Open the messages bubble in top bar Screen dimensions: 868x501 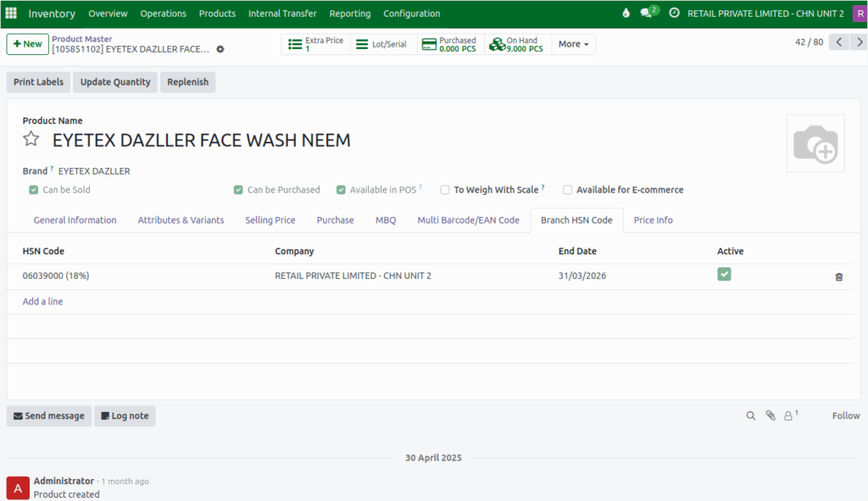pyautogui.click(x=648, y=12)
